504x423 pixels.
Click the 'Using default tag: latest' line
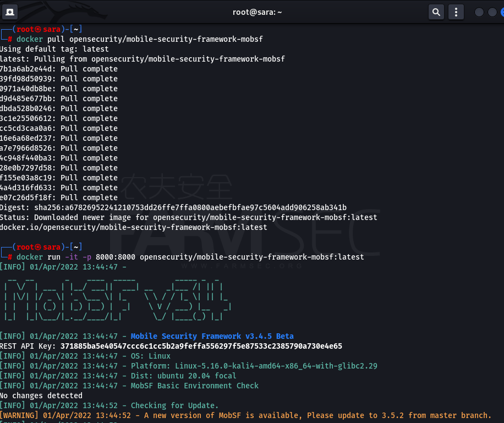(54, 49)
